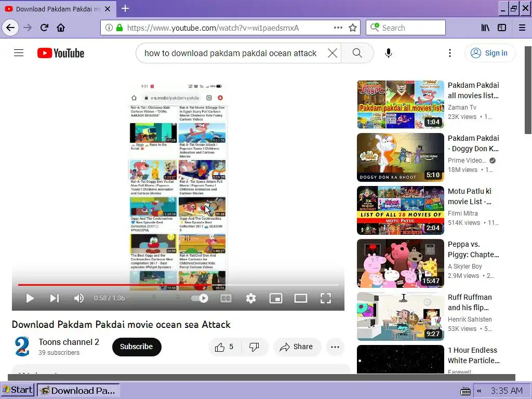
Task: Subscribe to Toons channel 2
Action: [137, 347]
